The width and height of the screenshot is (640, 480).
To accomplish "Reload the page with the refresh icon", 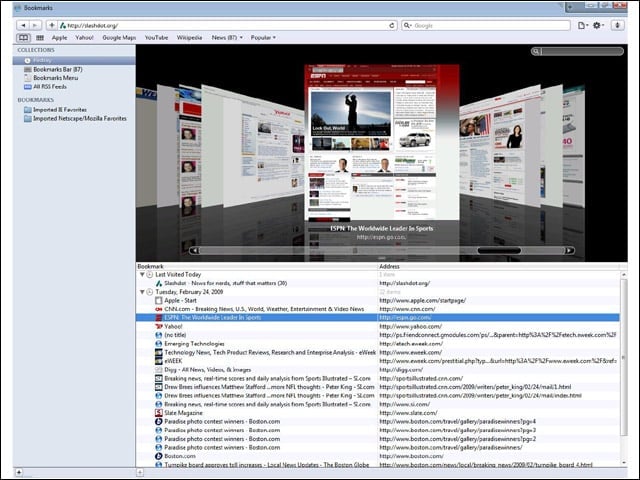I will [392, 25].
